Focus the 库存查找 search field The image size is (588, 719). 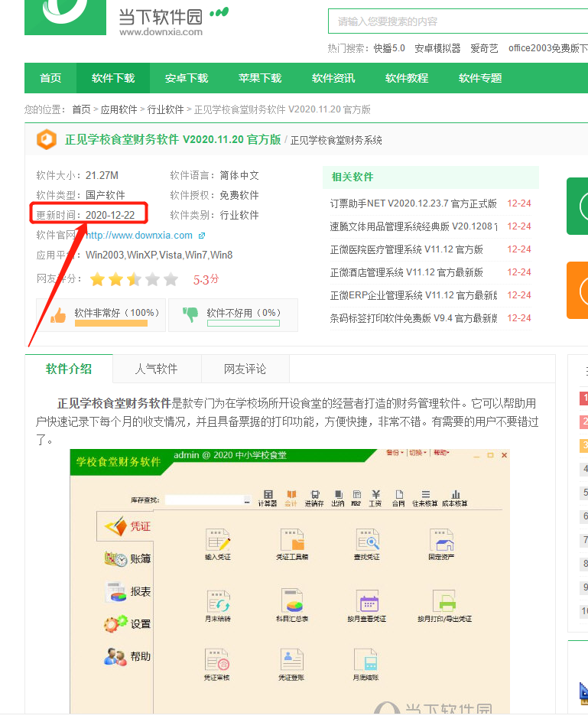pyautogui.click(x=204, y=500)
